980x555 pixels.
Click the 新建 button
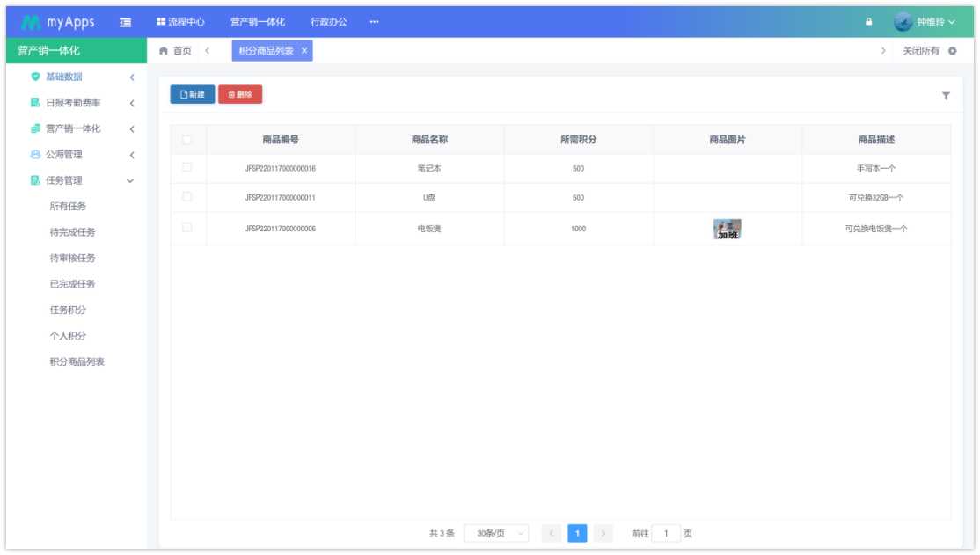pyautogui.click(x=190, y=92)
